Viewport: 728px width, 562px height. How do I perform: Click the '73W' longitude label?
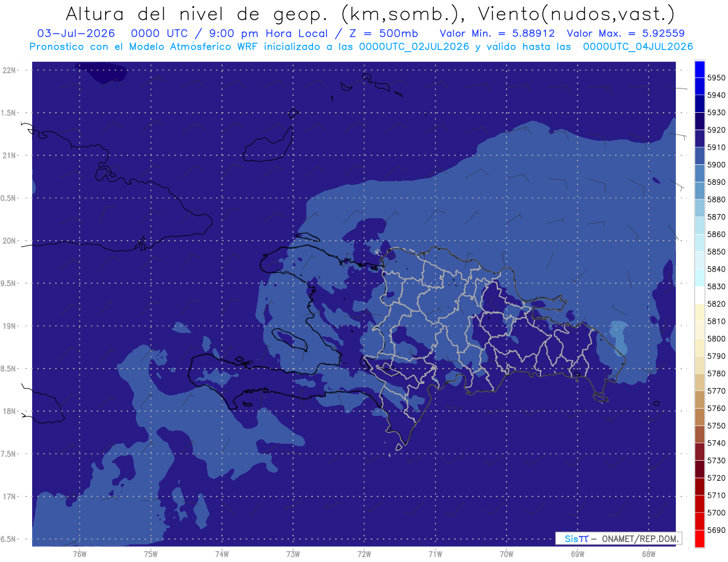(x=292, y=554)
